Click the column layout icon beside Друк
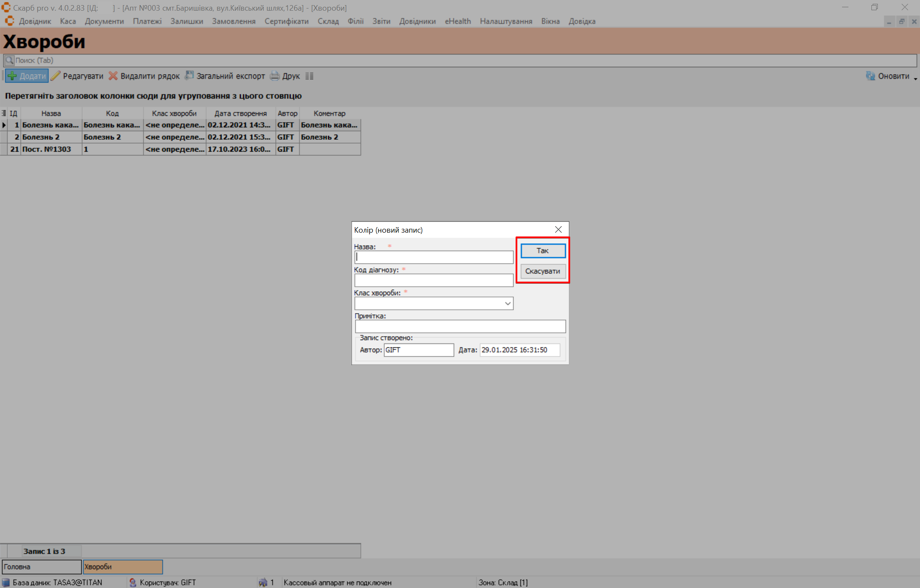 point(309,76)
